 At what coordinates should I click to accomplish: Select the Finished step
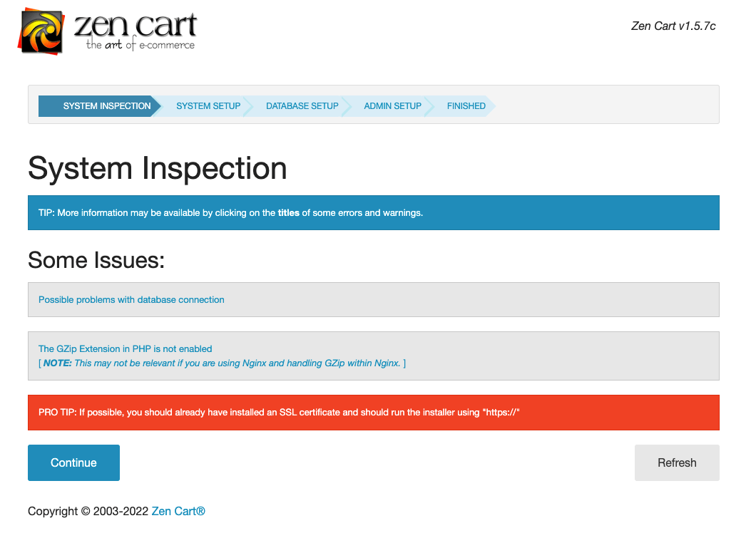pyautogui.click(x=466, y=106)
